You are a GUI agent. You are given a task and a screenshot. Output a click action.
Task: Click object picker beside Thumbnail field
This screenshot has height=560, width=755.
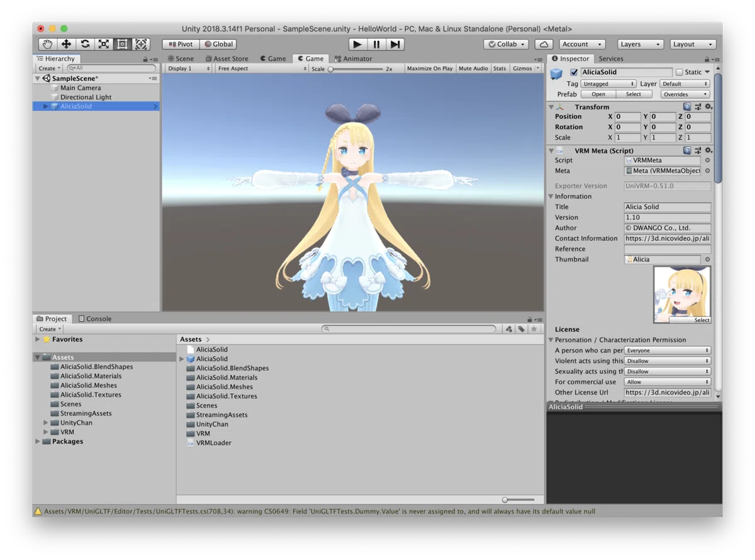[x=707, y=259]
